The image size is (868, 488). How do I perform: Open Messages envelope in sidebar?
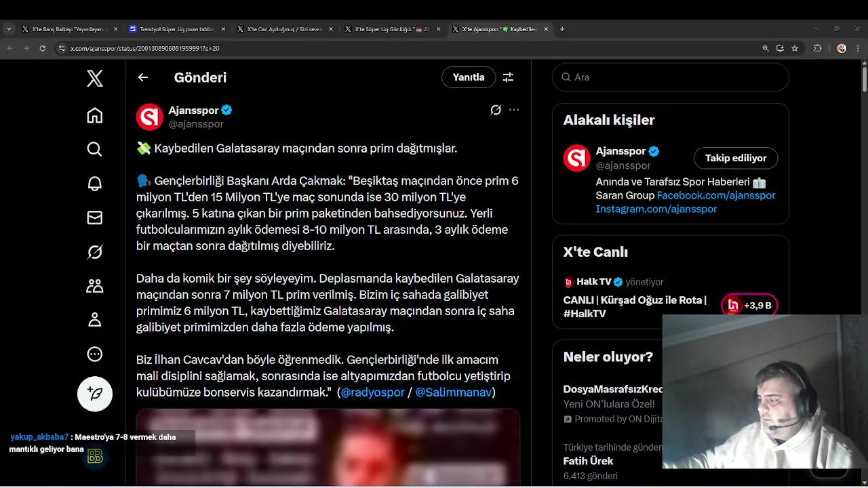coord(95,218)
